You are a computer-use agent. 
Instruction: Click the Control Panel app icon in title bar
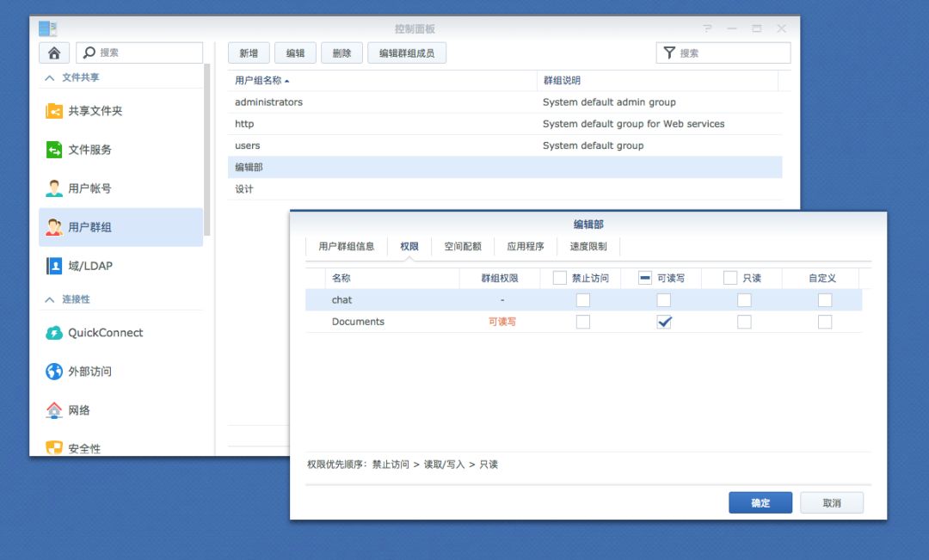click(47, 28)
